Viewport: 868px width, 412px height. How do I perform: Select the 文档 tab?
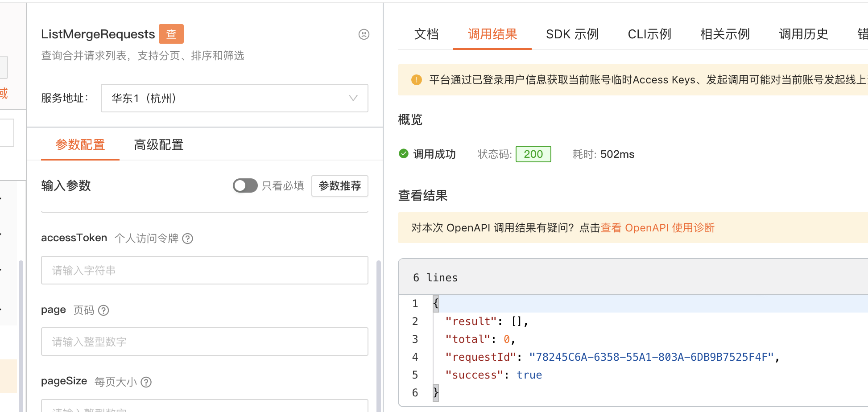point(426,34)
